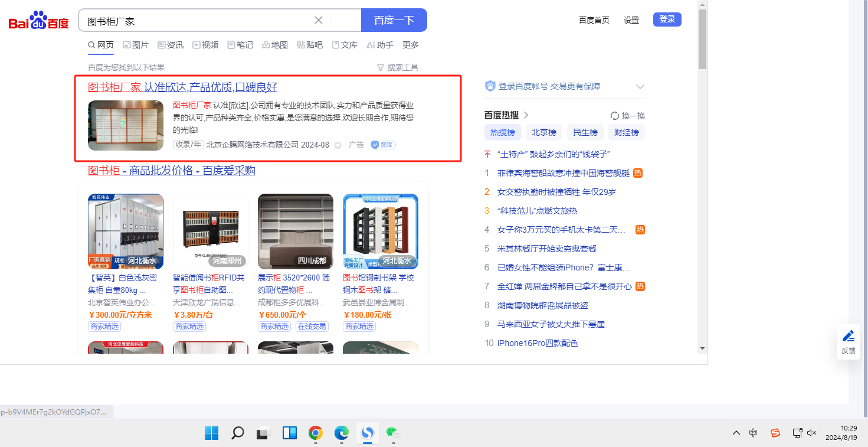Switch to the 笔记 search tab
868x447 pixels.
240,45
